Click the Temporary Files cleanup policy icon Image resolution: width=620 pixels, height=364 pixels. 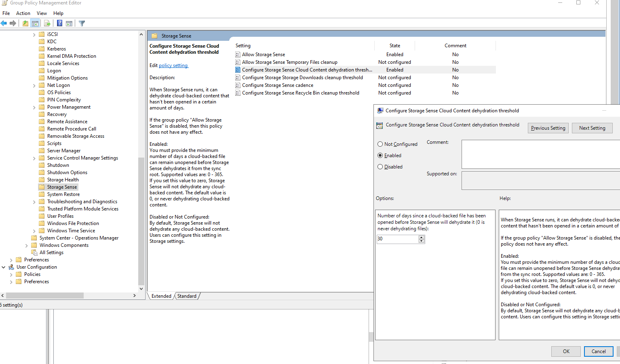coord(238,62)
